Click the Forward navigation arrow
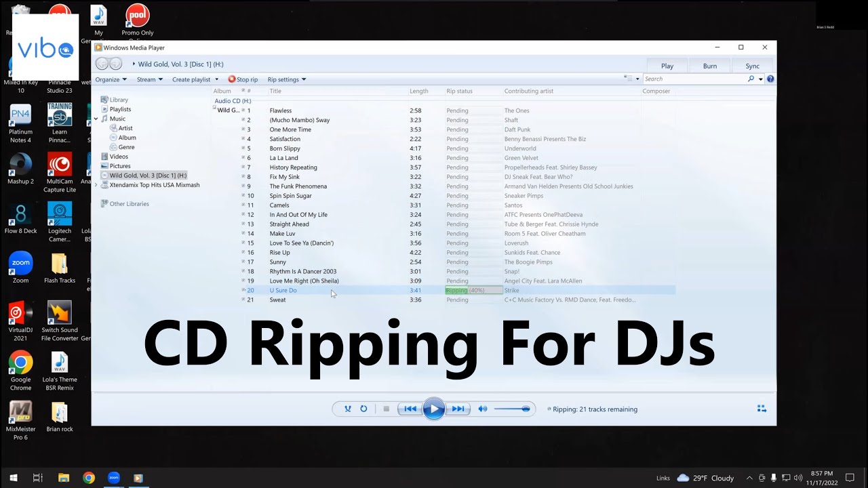 tap(116, 64)
